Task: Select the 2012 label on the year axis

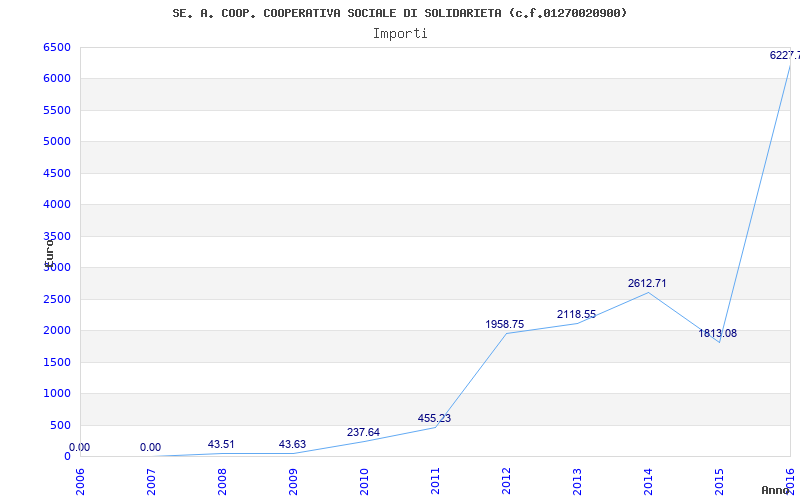Action: pyautogui.click(x=506, y=482)
